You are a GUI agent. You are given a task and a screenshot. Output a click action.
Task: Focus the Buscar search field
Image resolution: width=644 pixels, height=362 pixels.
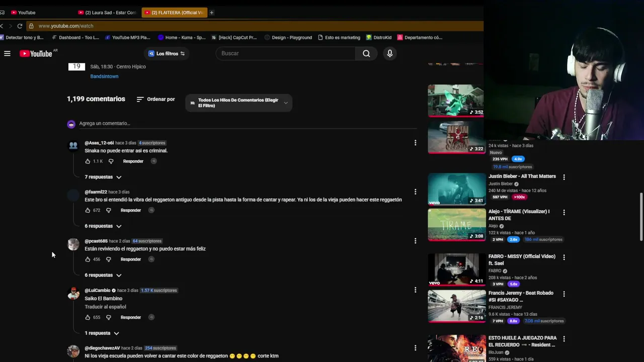point(288,53)
